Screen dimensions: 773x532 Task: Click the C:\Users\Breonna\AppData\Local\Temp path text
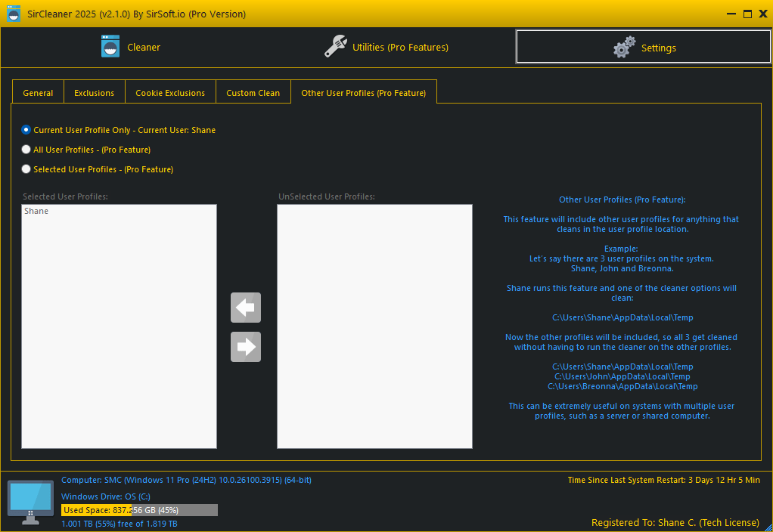click(622, 386)
